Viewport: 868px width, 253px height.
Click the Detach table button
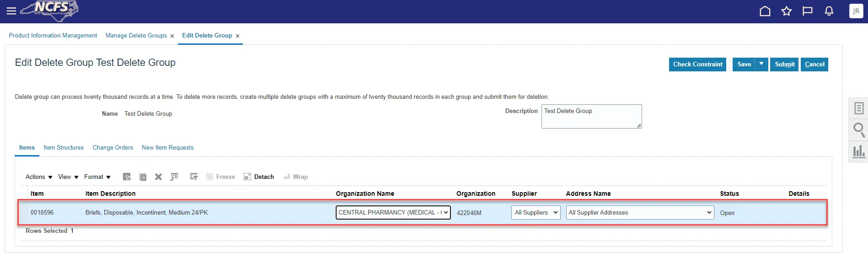[259, 177]
